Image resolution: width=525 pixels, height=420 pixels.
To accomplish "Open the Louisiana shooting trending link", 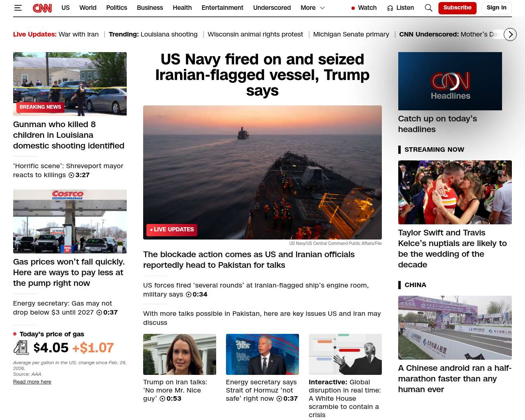I will 169,34.
